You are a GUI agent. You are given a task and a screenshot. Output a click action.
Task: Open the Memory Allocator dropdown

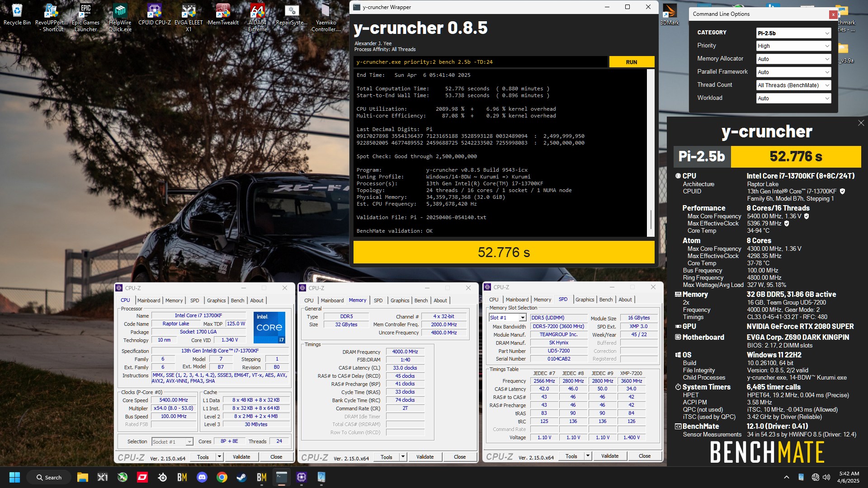[793, 59]
